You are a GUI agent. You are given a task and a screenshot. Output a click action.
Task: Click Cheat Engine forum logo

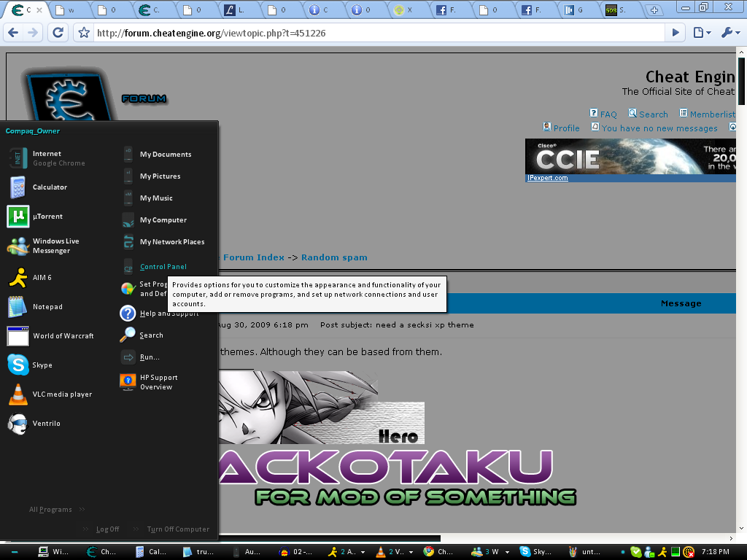[x=69, y=96]
